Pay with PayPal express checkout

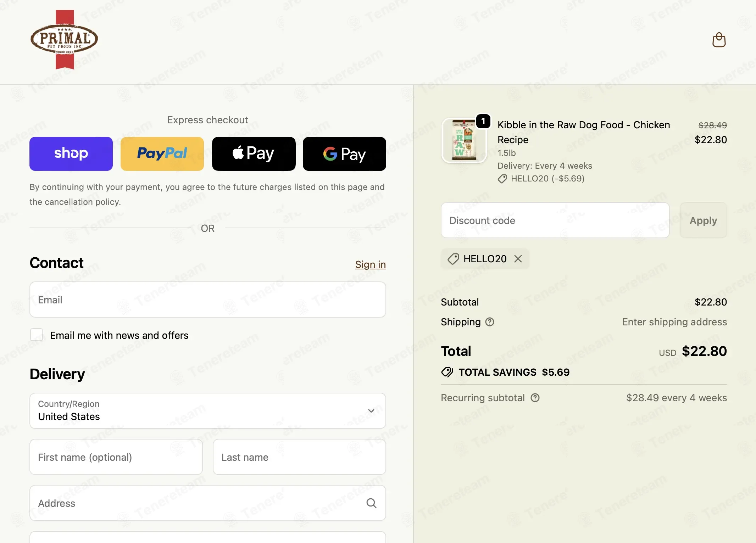point(162,154)
